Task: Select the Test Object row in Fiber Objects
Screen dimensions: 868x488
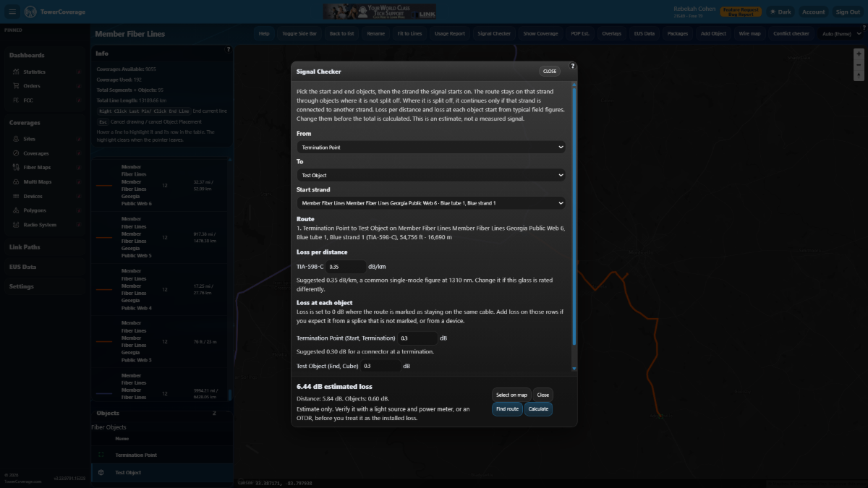Action: [161, 472]
